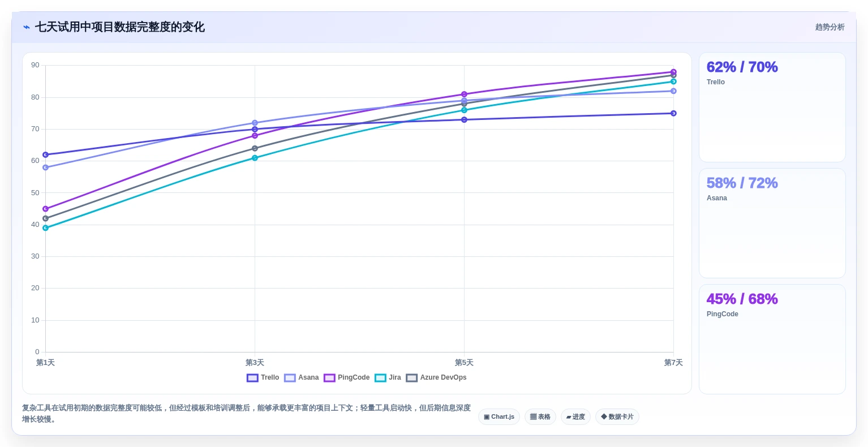Click the 表格 tag button

coord(540,417)
